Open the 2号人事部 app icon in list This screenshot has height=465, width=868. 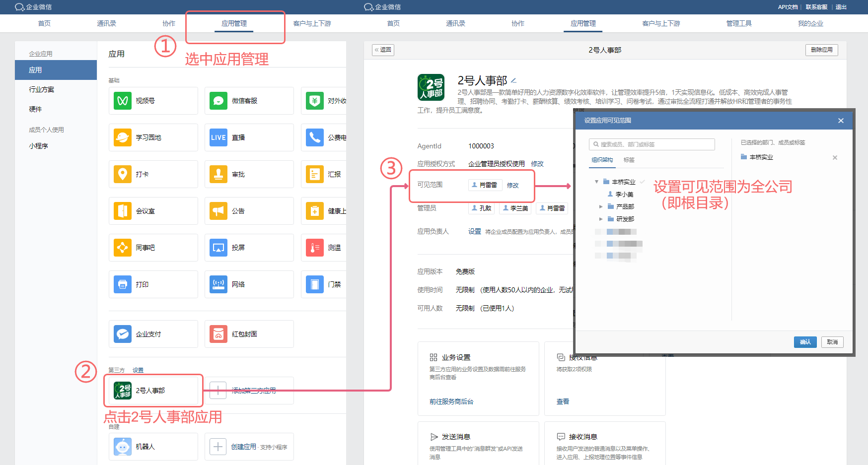[x=123, y=391]
